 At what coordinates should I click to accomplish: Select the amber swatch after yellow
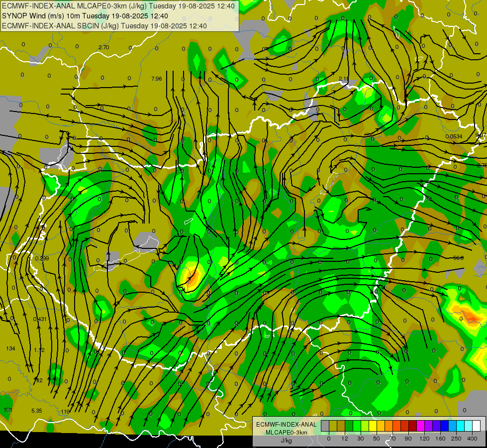(x=381, y=426)
